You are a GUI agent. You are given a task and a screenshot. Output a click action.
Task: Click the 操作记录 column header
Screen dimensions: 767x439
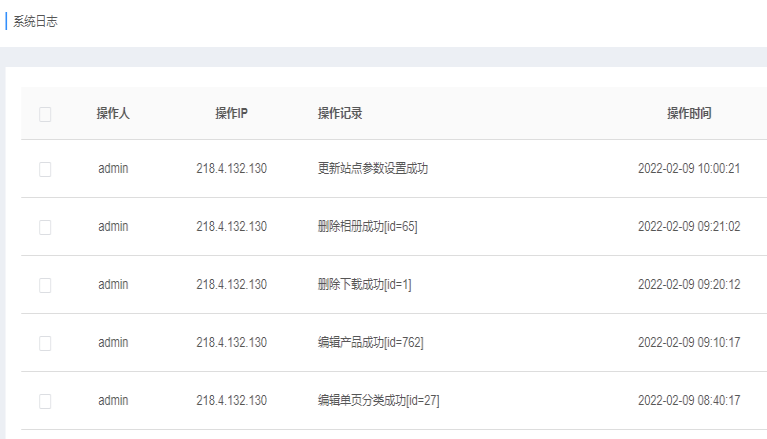[x=340, y=114]
